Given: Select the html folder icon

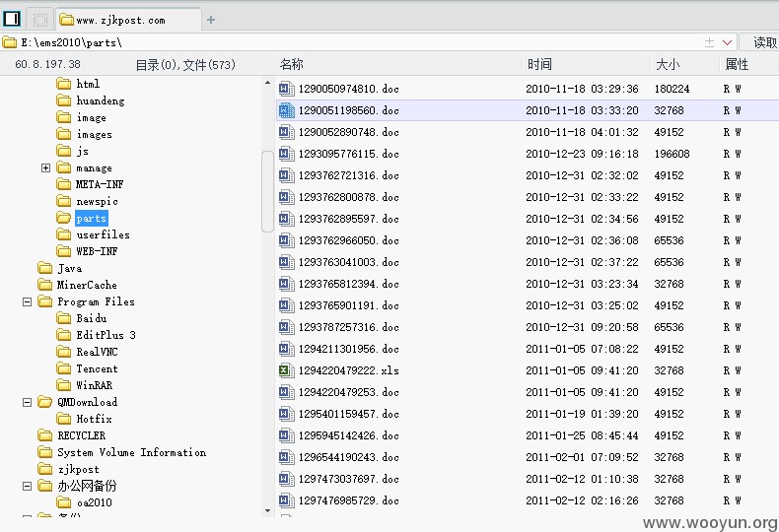Looking at the screenshot, I should pos(63,84).
